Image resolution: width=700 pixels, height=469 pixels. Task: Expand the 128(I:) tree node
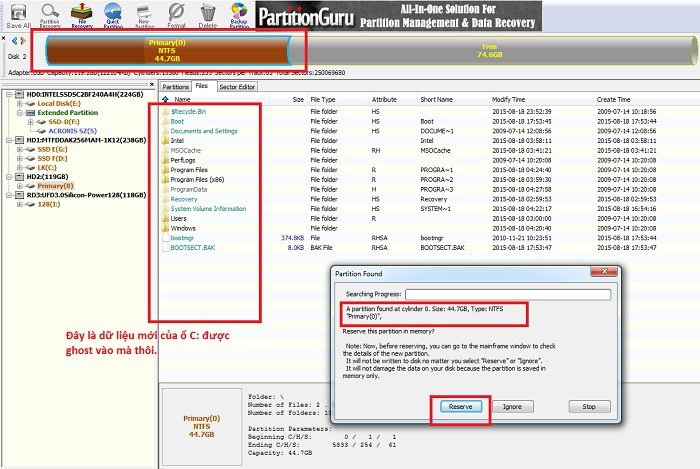[x=20, y=204]
